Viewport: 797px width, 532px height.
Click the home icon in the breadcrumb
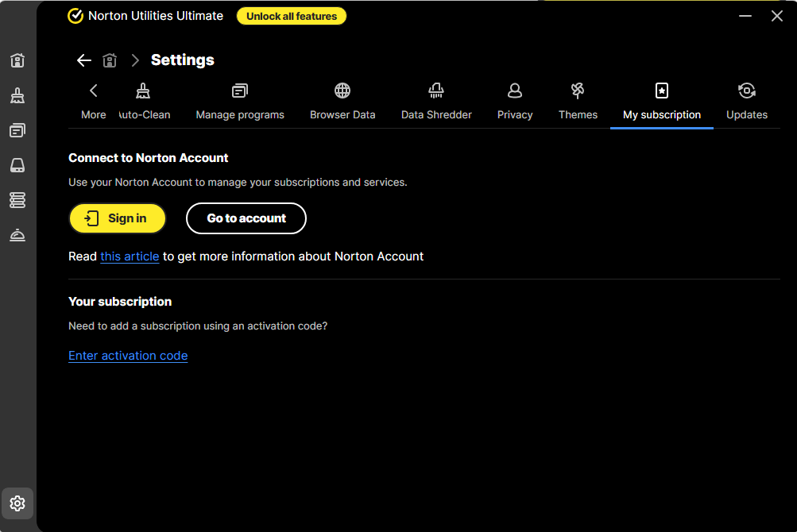point(110,60)
